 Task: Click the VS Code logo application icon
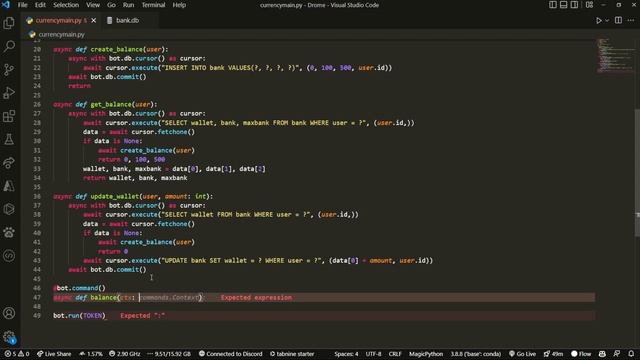coord(6,5)
